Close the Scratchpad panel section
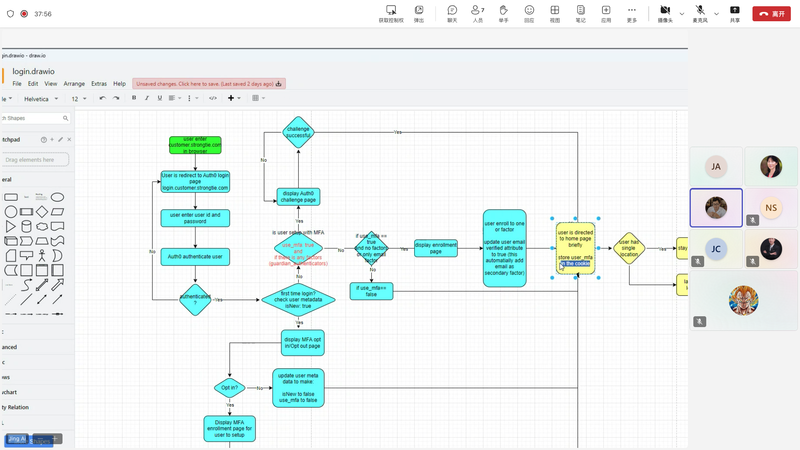Screen dimensions: 800x450 click(x=69, y=140)
